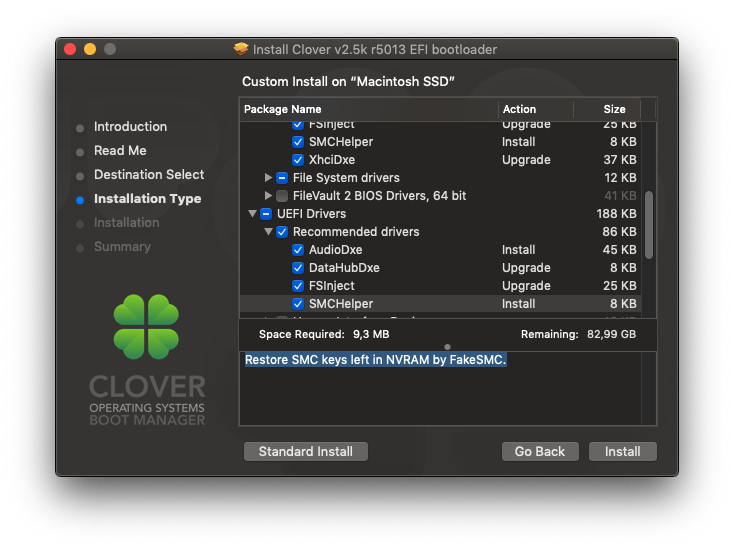Uncheck FSInject under Recommended drivers
The image size is (734, 550).
coord(298,286)
